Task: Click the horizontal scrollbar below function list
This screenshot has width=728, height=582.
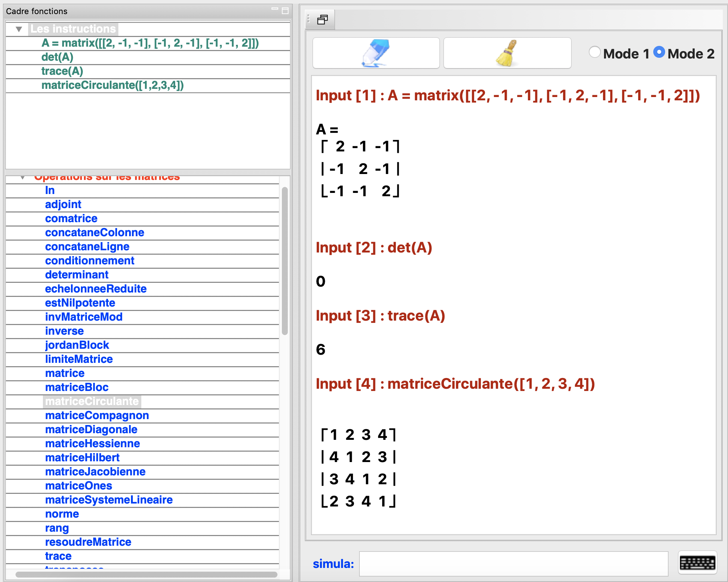Action: [146, 574]
